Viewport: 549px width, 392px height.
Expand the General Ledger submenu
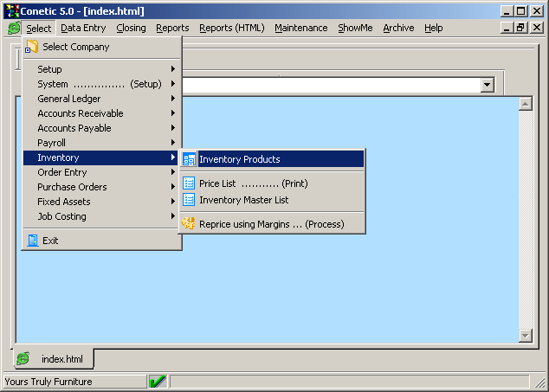173,99
